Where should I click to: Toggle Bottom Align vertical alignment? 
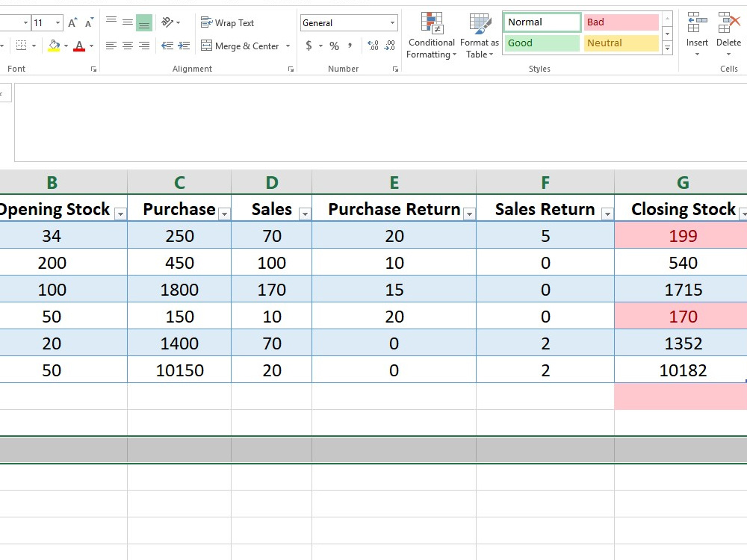pyautogui.click(x=144, y=22)
